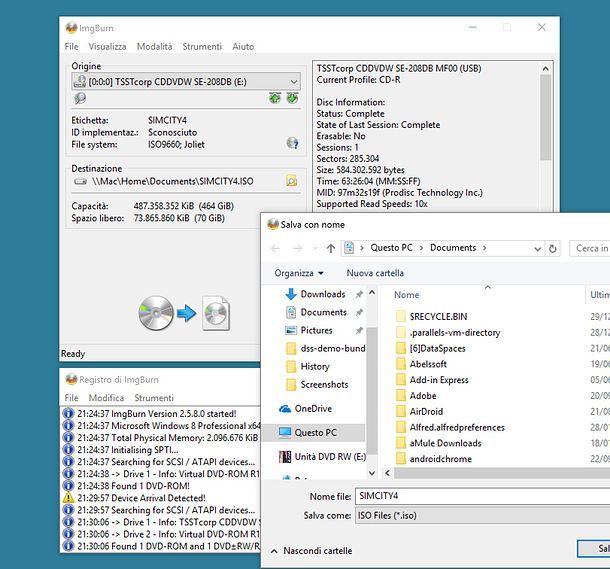Open Strumenti menu in Registro di ImgBurn
610x569 pixels.
pyautogui.click(x=154, y=398)
